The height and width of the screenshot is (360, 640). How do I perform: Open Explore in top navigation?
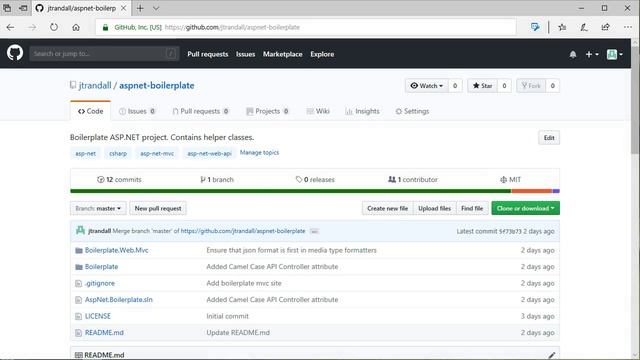click(x=322, y=54)
